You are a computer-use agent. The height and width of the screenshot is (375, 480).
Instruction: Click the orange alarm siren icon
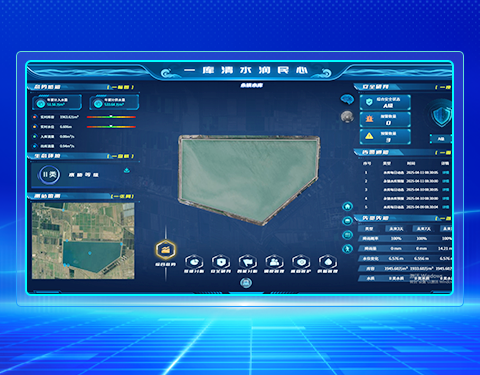click(x=369, y=119)
